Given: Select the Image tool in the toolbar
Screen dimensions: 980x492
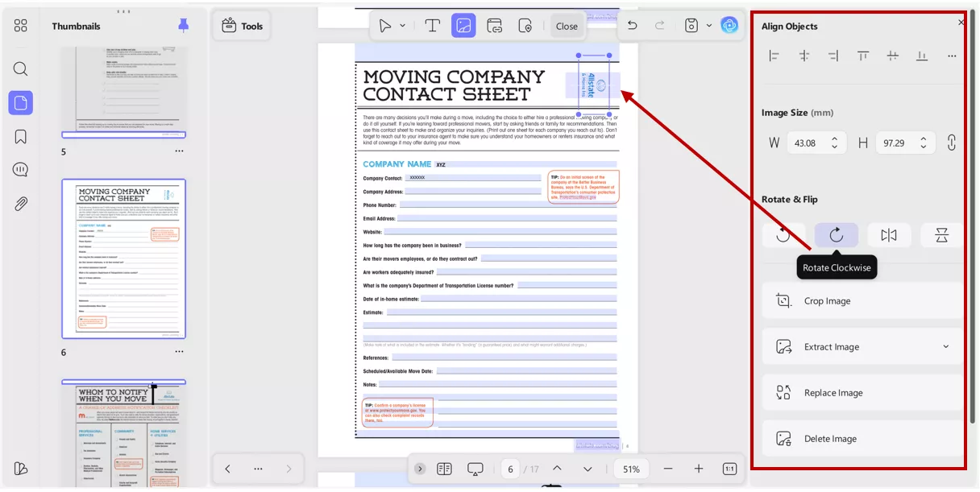Looking at the screenshot, I should 463,26.
